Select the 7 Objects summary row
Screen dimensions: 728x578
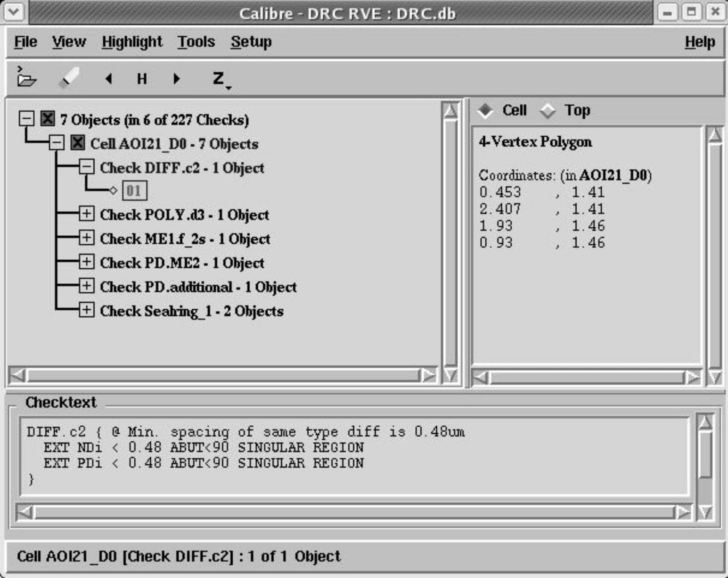click(155, 120)
